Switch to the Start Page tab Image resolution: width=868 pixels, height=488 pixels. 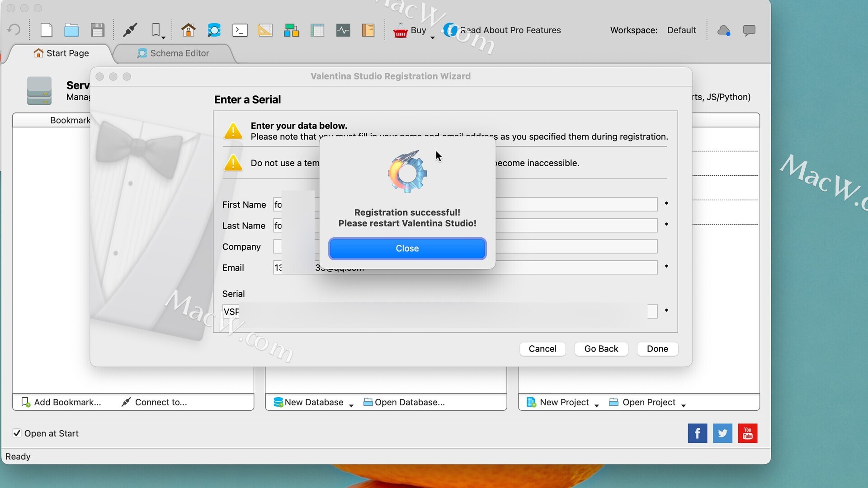[61, 53]
